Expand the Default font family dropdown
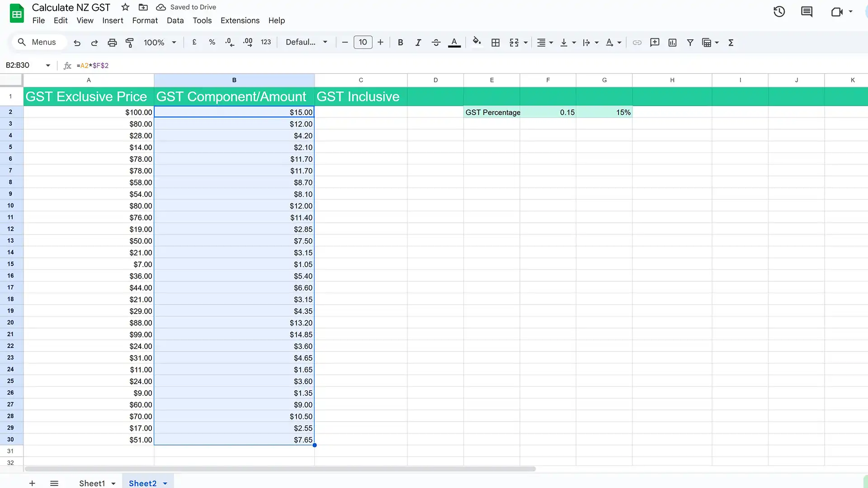Screen dimensions: 868x488 pyautogui.click(x=307, y=42)
